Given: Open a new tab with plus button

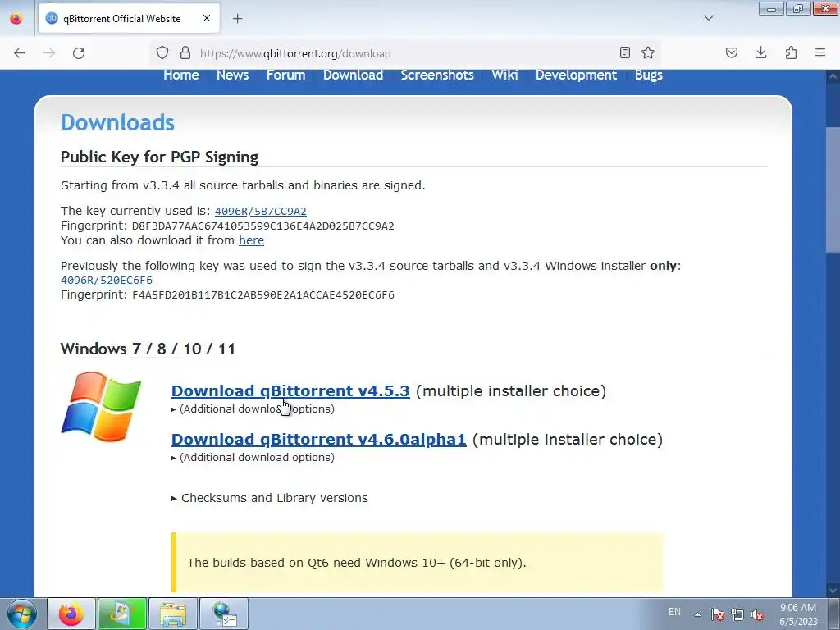Looking at the screenshot, I should (237, 19).
